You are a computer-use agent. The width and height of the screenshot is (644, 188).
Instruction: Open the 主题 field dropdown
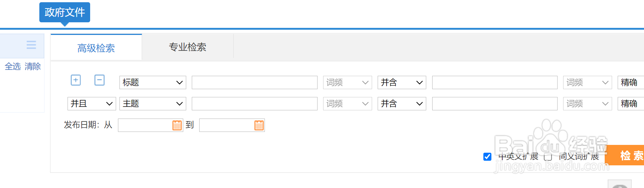tap(153, 104)
